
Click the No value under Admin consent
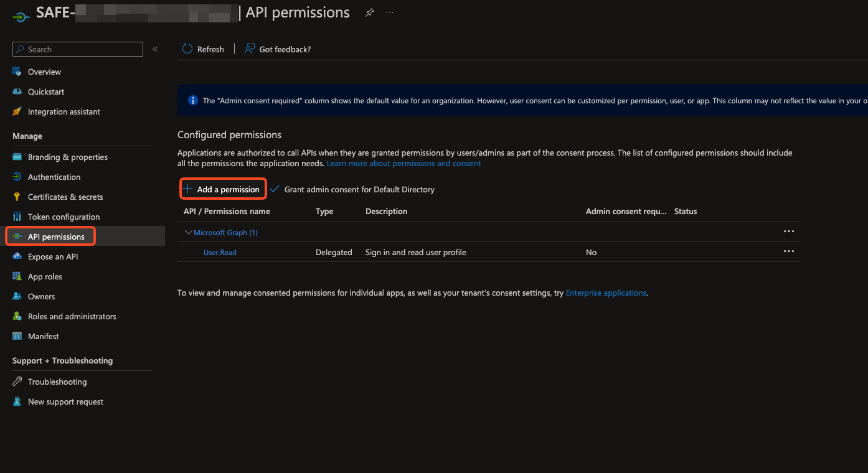tap(591, 252)
